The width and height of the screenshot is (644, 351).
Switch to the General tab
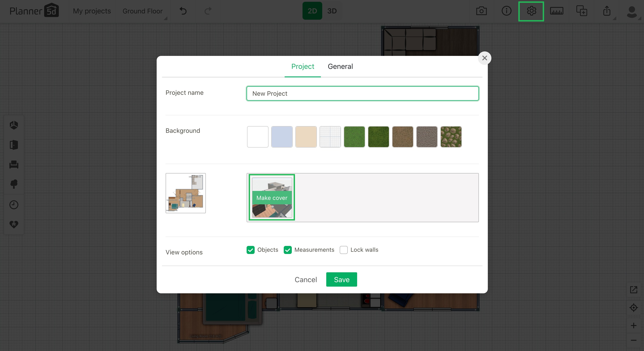point(340,66)
